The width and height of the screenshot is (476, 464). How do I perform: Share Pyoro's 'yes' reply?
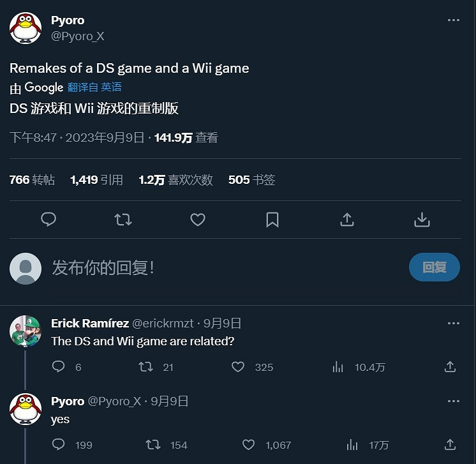(450, 445)
